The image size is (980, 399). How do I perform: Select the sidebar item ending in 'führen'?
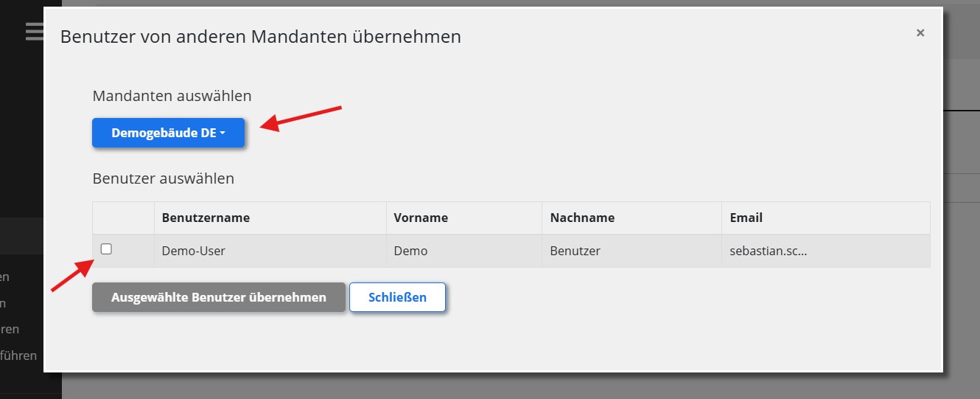pyautogui.click(x=19, y=355)
